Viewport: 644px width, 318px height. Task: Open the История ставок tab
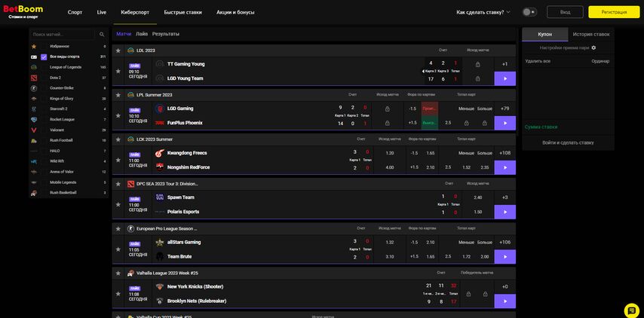tap(591, 35)
